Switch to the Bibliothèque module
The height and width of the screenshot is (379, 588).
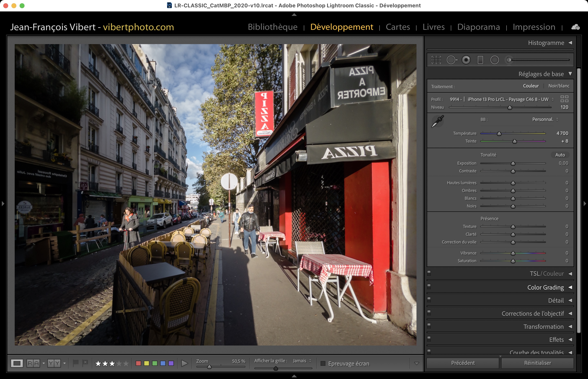[x=273, y=27]
